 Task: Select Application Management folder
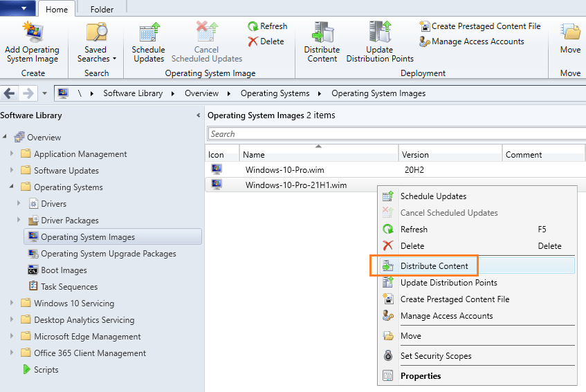click(x=74, y=153)
